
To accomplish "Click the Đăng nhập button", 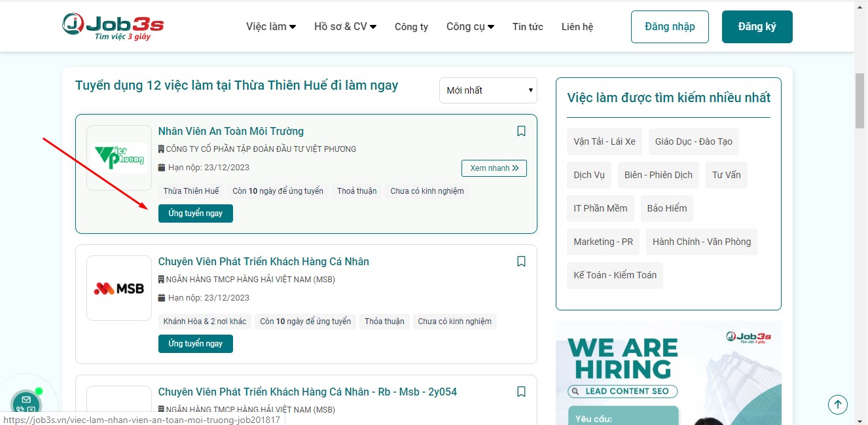I will pyautogui.click(x=670, y=27).
